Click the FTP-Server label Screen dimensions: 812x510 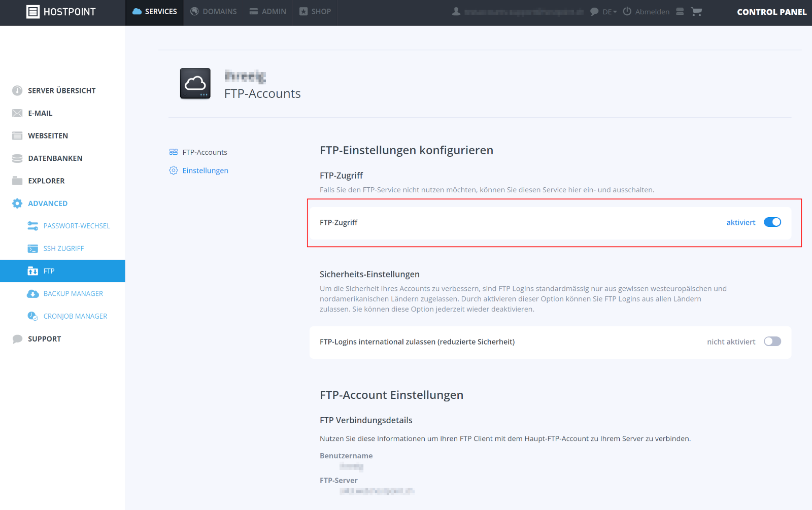[339, 481]
